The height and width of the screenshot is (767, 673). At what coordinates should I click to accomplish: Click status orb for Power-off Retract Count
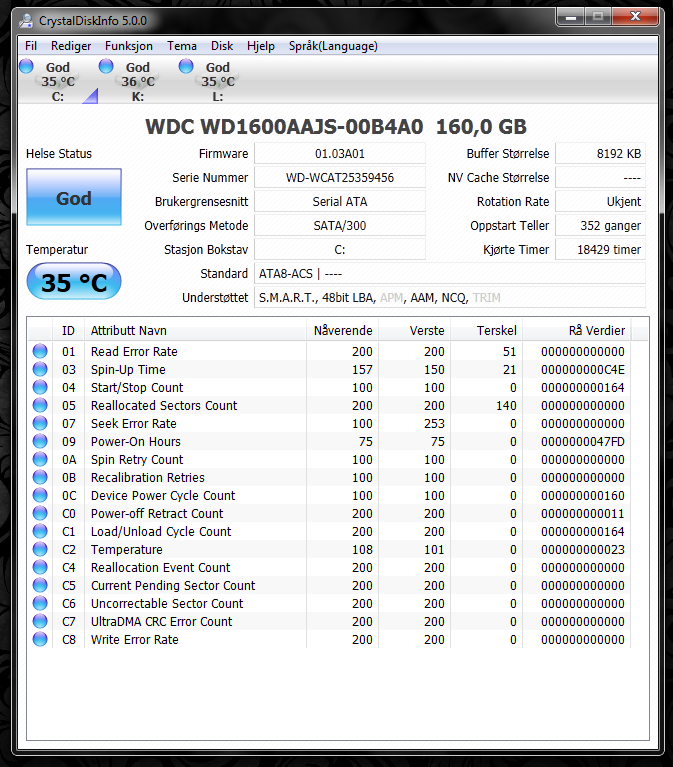pyautogui.click(x=40, y=513)
